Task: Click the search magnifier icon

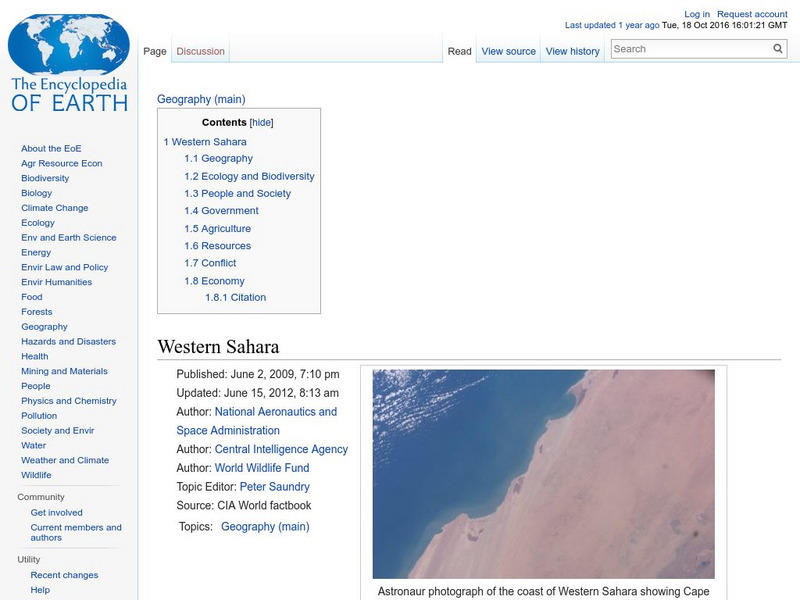Action: tap(778, 48)
